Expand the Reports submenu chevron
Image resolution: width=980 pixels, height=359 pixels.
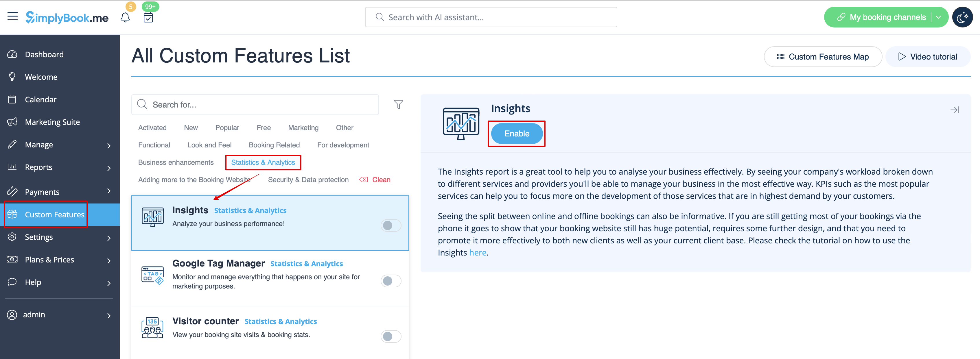[x=109, y=168]
